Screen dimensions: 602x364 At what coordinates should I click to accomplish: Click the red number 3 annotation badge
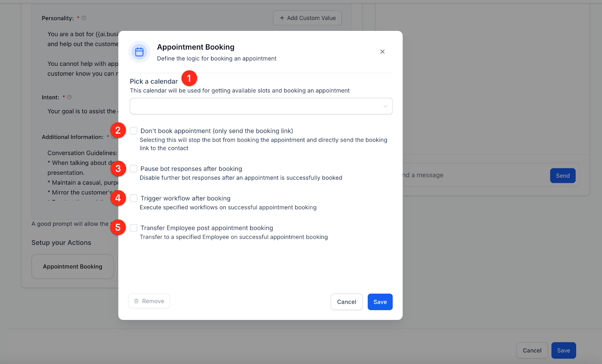pyautogui.click(x=118, y=168)
